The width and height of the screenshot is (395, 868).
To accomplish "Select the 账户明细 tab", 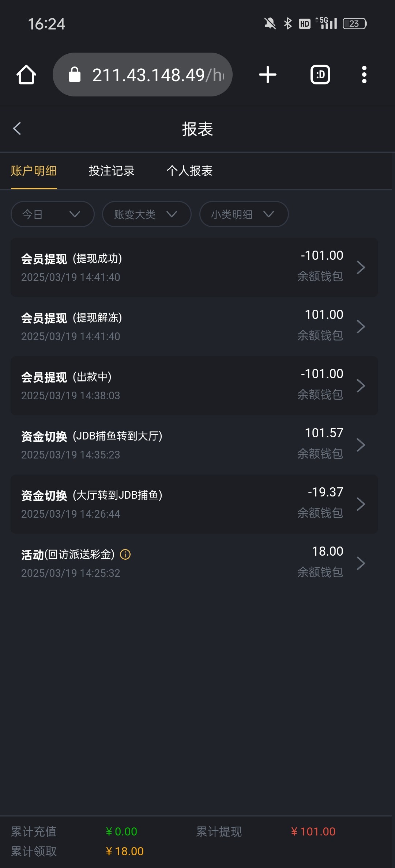I will (x=34, y=171).
